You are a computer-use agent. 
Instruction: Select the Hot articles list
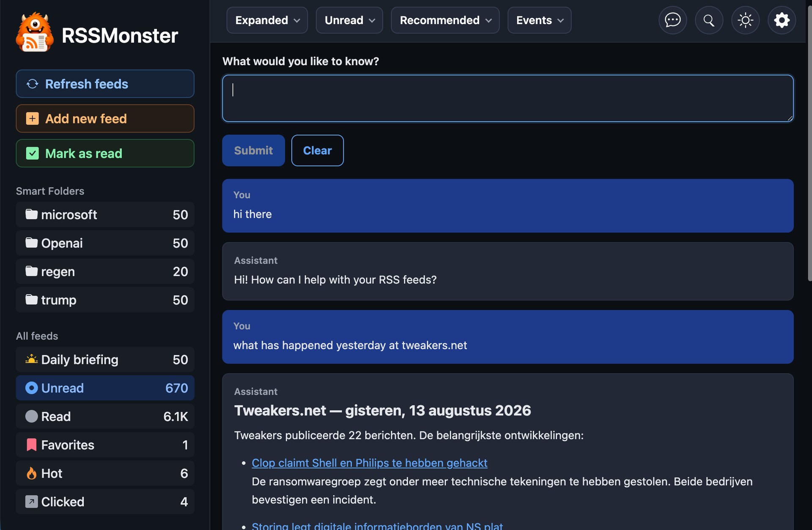pyautogui.click(x=105, y=473)
